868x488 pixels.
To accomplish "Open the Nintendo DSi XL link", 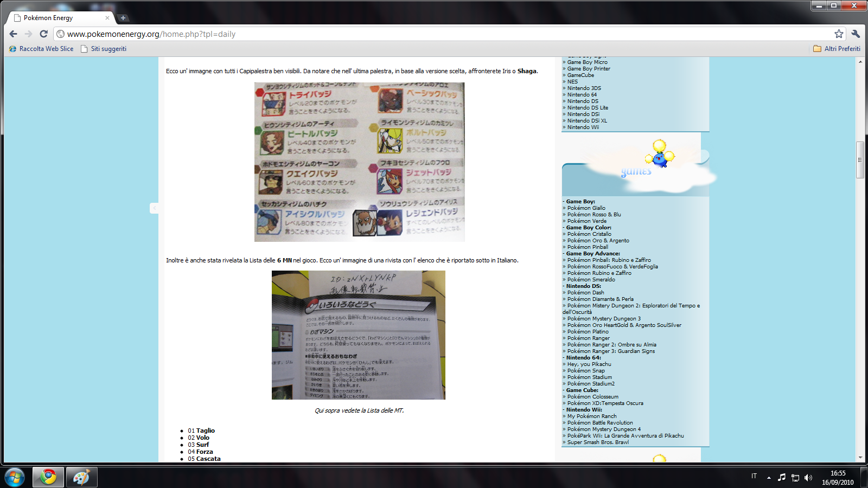I will tap(587, 121).
